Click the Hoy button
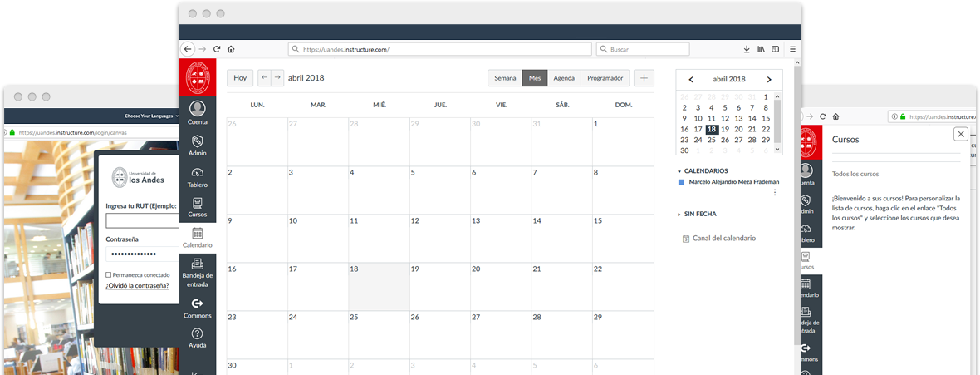Screen dimensions: 980x375 click(240, 78)
